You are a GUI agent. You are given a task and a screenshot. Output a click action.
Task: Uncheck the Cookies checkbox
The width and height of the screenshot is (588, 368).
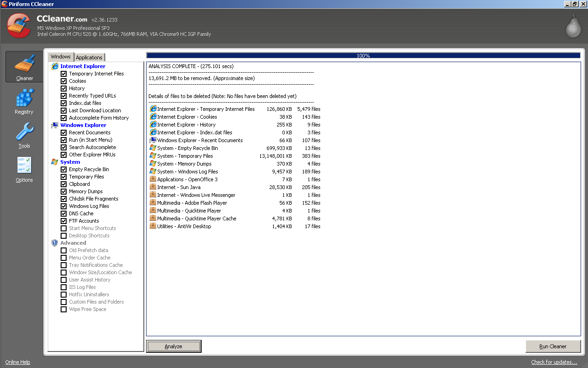(x=64, y=81)
